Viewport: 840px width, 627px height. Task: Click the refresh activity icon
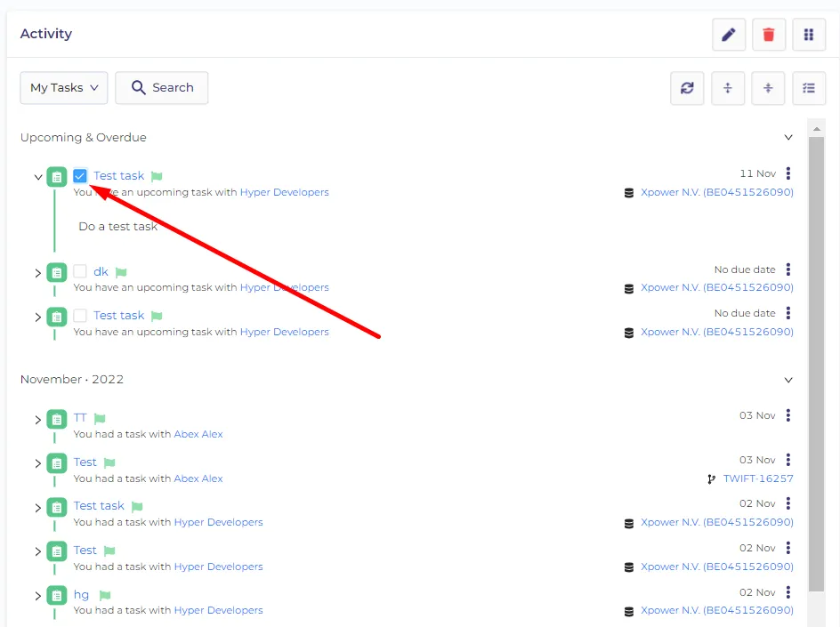coord(687,88)
